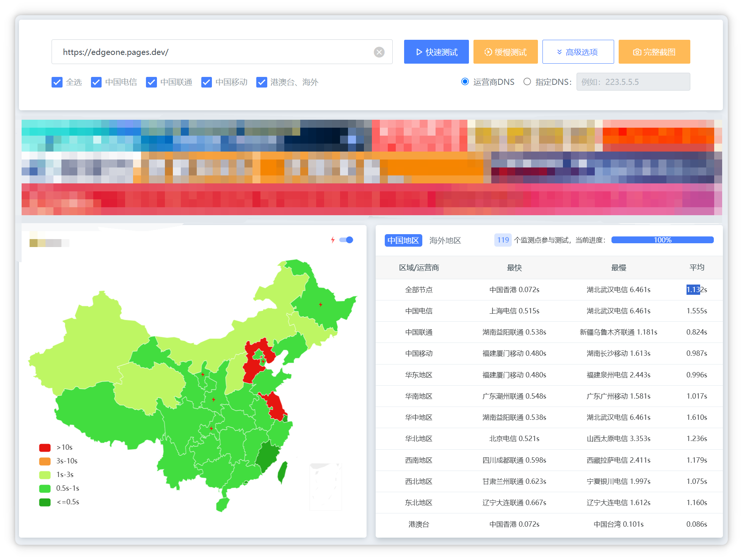Clear the URL input with X icon
Viewport: 743px width, 560px height.
click(379, 52)
